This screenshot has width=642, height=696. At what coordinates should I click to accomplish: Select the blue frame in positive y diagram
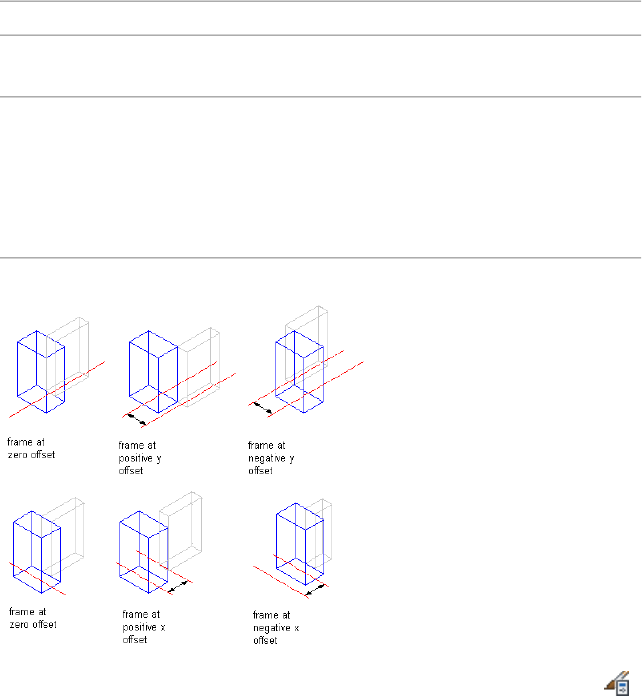point(154,371)
